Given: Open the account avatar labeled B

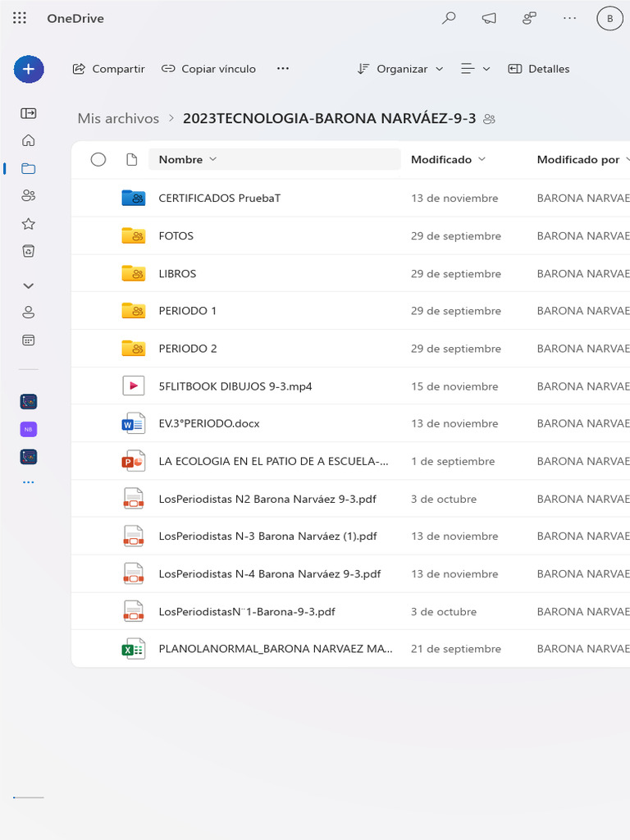Looking at the screenshot, I should pos(609,18).
